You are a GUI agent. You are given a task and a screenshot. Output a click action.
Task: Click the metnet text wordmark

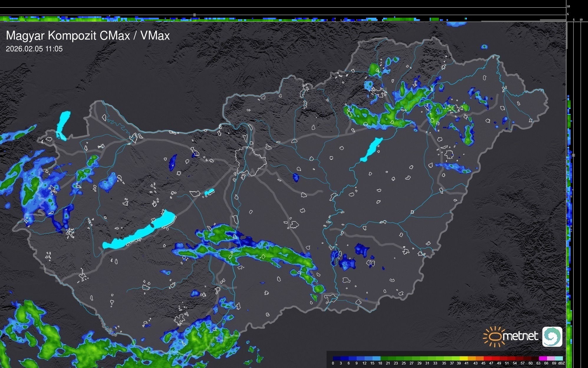(520, 336)
